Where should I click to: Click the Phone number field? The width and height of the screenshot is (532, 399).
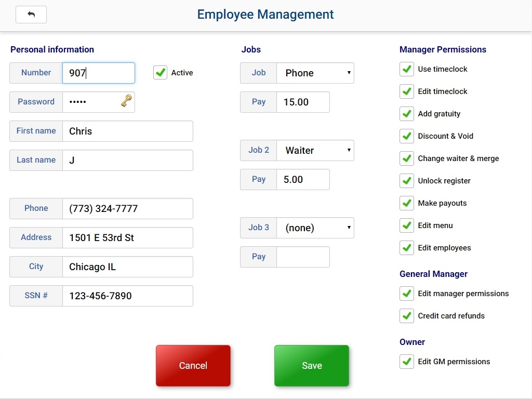tap(128, 209)
